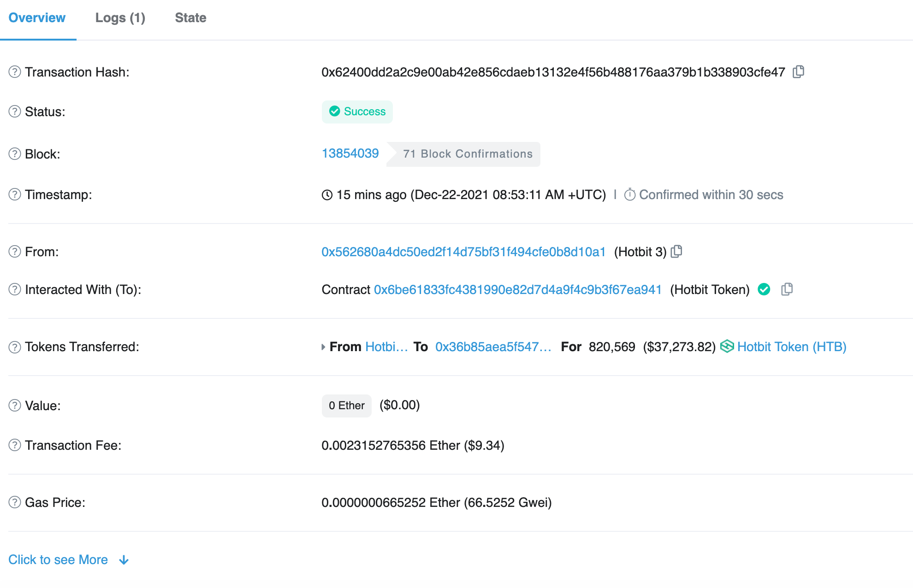Click the 0 Ether value badge
Image resolution: width=913 pixels, height=588 pixels.
coord(346,406)
